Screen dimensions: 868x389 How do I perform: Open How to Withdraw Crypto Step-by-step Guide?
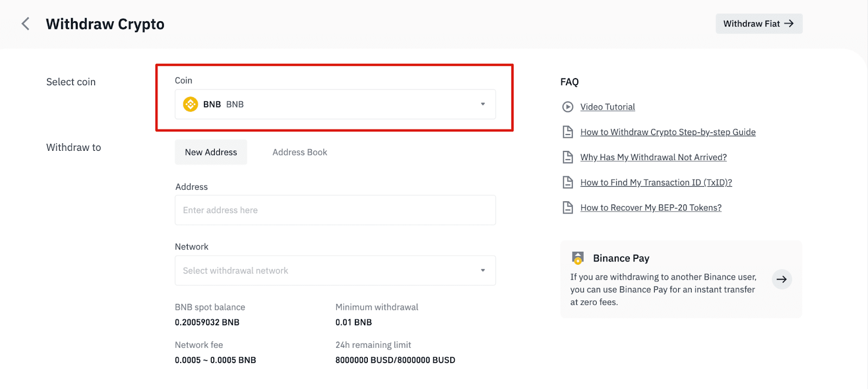pyautogui.click(x=668, y=132)
